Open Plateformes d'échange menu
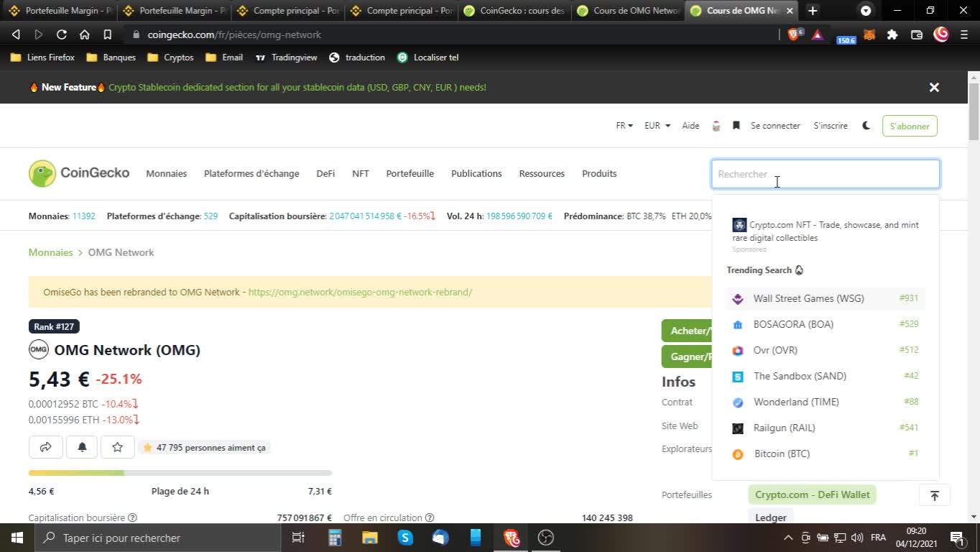The image size is (980, 552). (251, 173)
